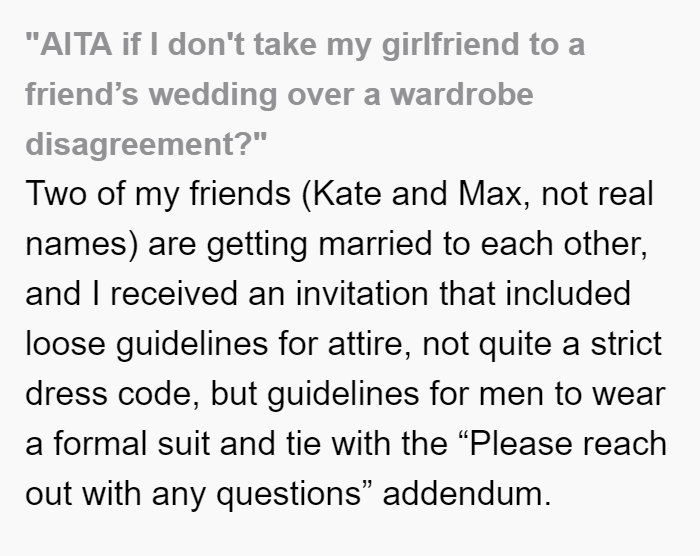Select the word "questions" in the last line

pos(289,494)
